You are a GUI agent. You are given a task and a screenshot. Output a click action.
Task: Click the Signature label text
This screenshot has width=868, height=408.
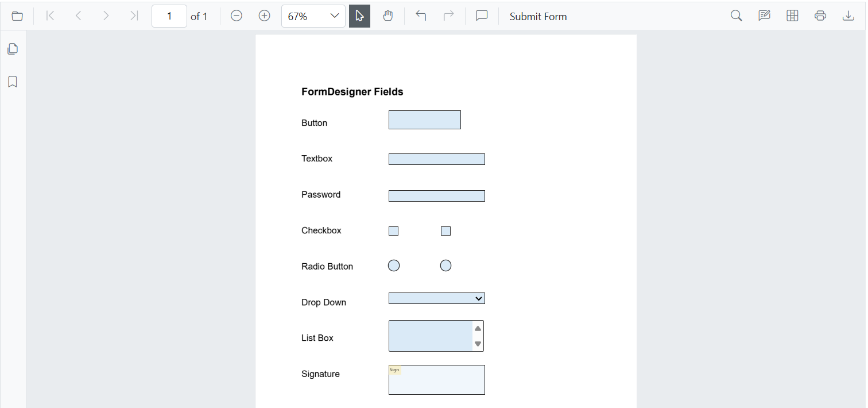[x=320, y=374]
